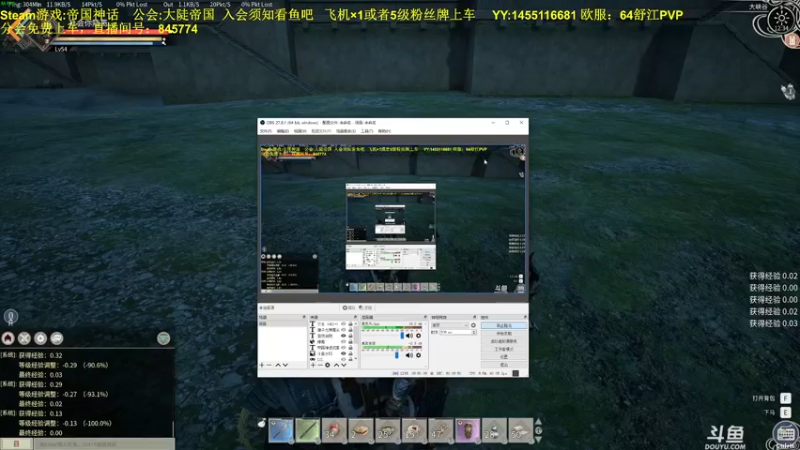Screen dimensions: 800x450
Task: Move source down in OBS Sources dock
Action: (x=344, y=365)
